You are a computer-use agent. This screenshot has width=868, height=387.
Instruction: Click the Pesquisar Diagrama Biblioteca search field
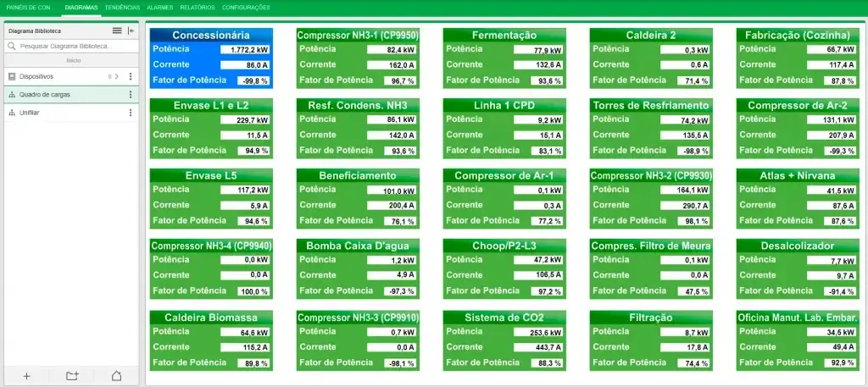coord(71,47)
